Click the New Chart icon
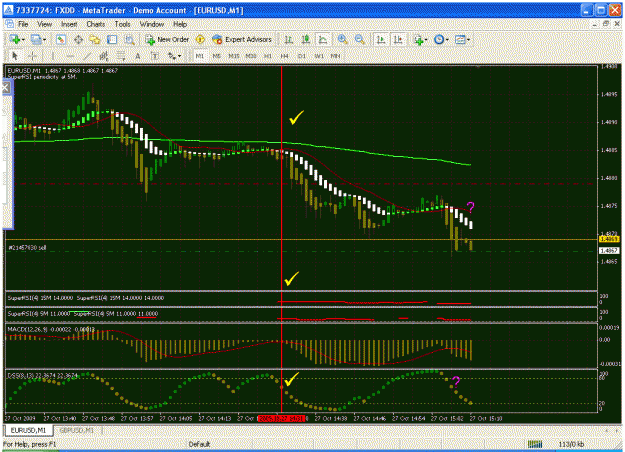 pos(15,39)
